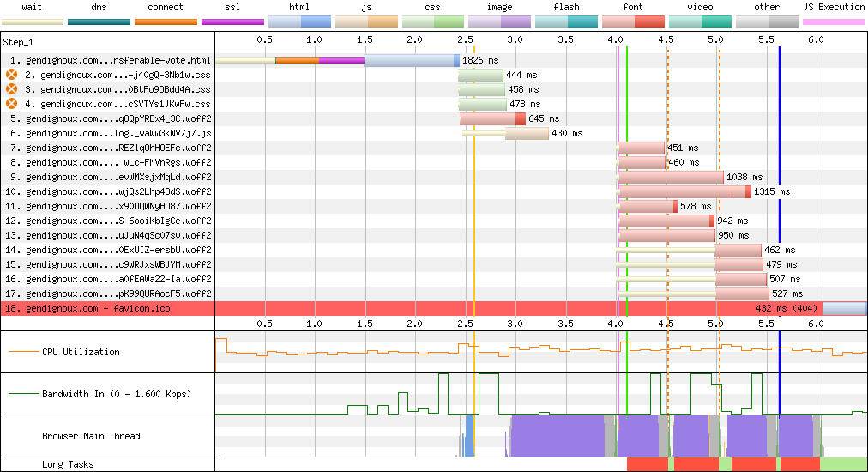Select the dns legend color bar
Viewport: 868px width, 472px height.
click(x=99, y=21)
